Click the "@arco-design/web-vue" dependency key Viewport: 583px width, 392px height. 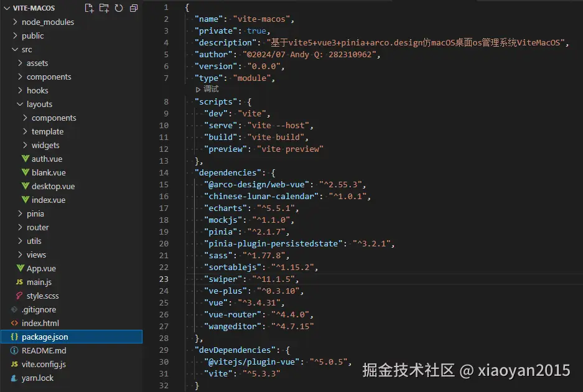256,184
